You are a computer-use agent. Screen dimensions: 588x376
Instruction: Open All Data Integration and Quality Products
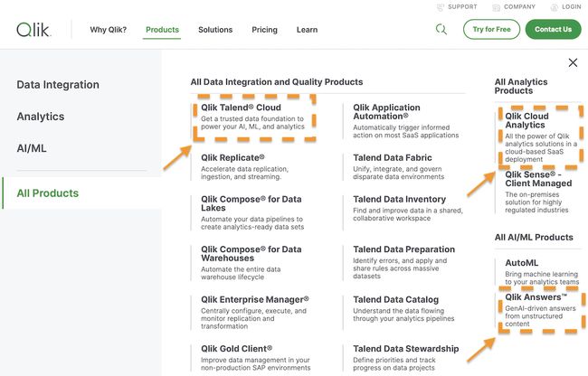(x=277, y=82)
